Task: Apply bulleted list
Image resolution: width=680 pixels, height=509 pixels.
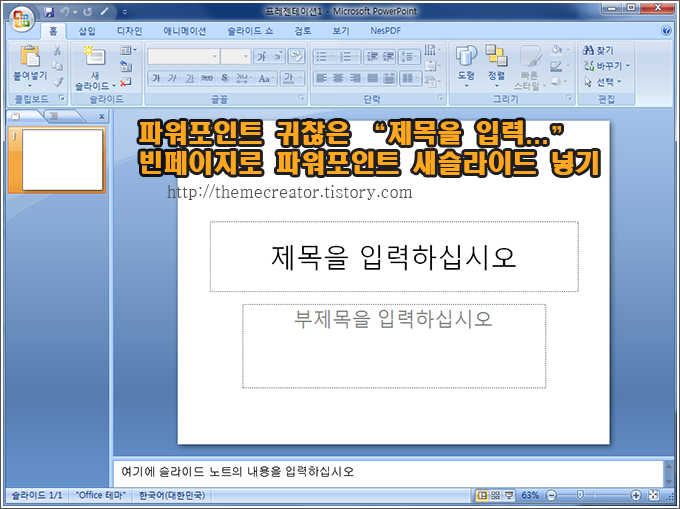Action: (325, 56)
